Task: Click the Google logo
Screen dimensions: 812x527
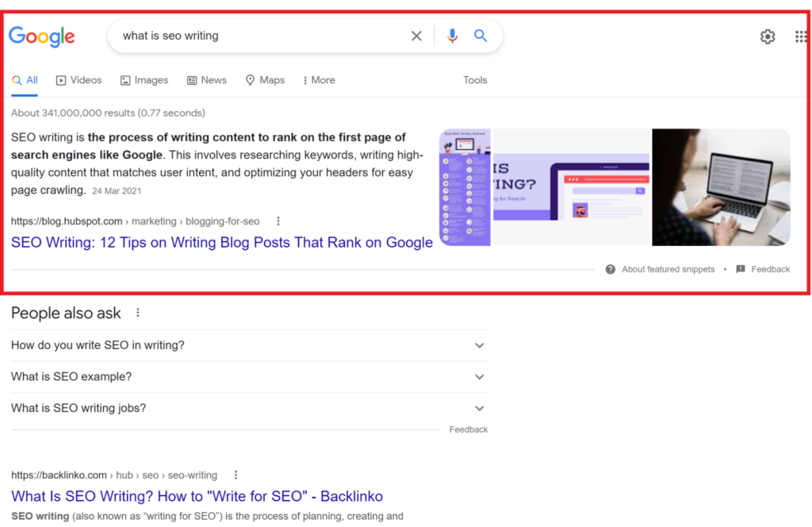Action: 42,36
